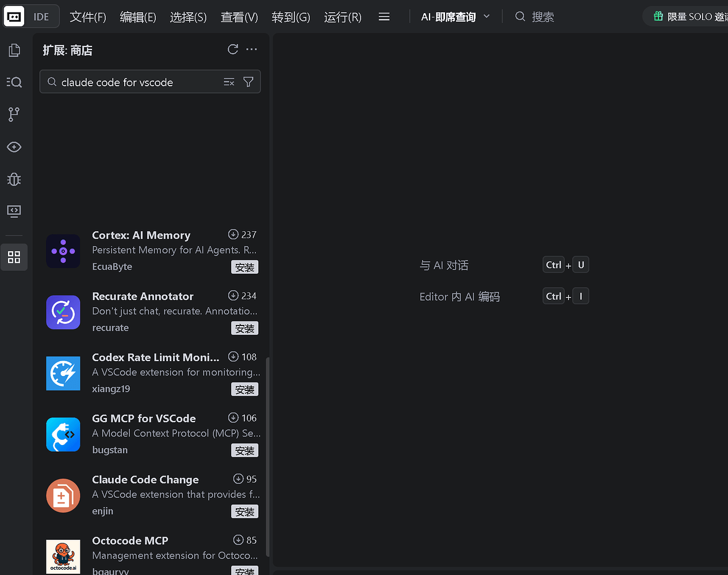Install the GG MCP for VSCode extension

tap(245, 451)
